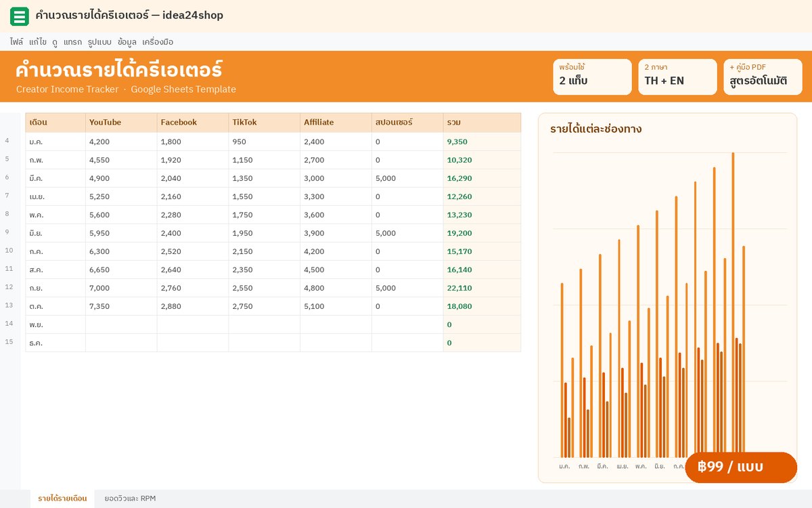Select total cell 12,260

(482, 196)
